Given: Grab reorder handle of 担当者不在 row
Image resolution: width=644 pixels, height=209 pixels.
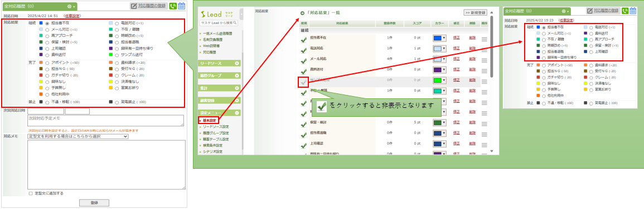Looking at the screenshot, I should 484,40.
